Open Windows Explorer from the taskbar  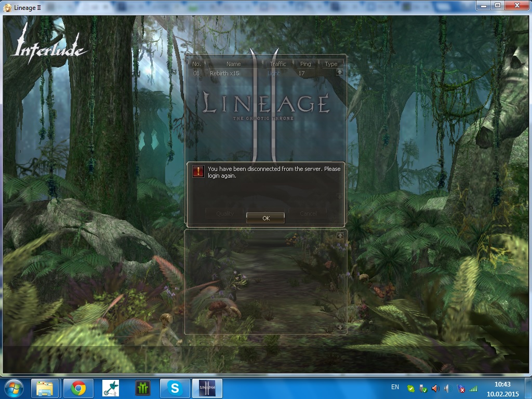[x=45, y=388]
